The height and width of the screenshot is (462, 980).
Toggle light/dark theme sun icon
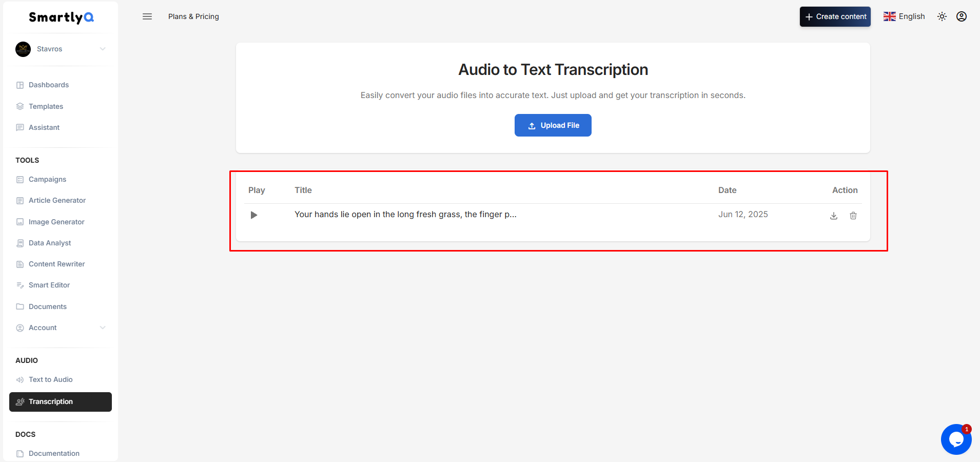942,16
